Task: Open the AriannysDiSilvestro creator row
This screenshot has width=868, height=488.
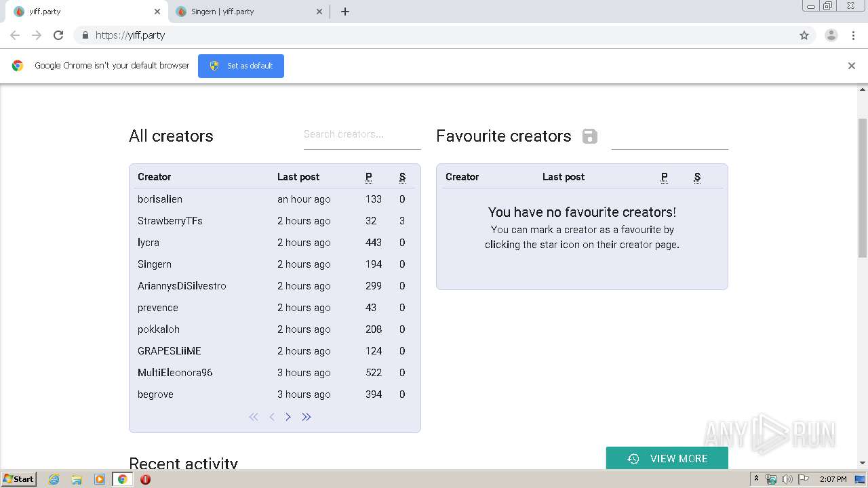Action: pyautogui.click(x=275, y=286)
